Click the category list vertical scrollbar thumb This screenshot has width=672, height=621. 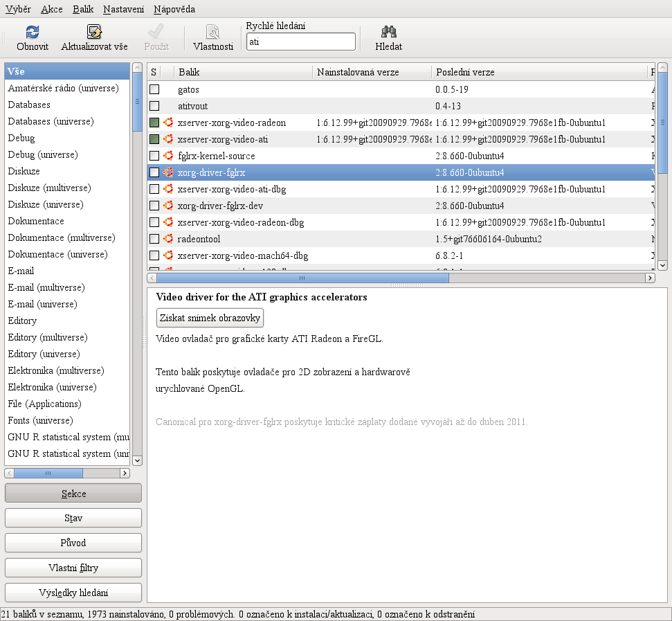(x=138, y=102)
